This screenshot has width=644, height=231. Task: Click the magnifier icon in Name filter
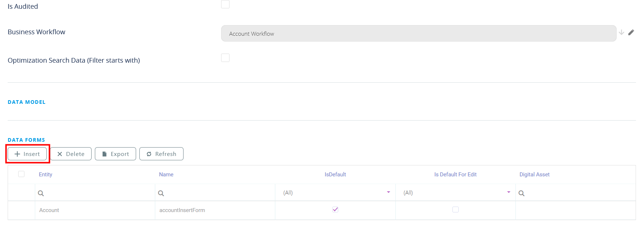(x=161, y=193)
